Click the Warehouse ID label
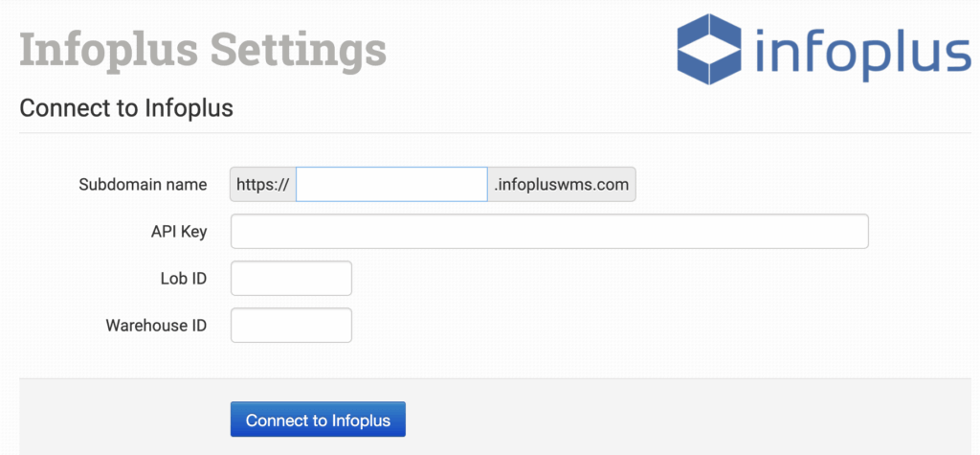The height and width of the screenshot is (455, 980). click(156, 326)
